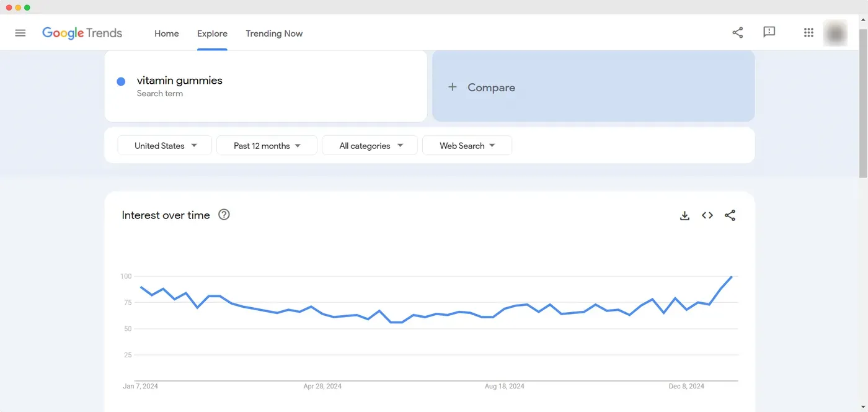The image size is (868, 412).
Task: Download the Interest over time CSV
Action: tap(684, 215)
